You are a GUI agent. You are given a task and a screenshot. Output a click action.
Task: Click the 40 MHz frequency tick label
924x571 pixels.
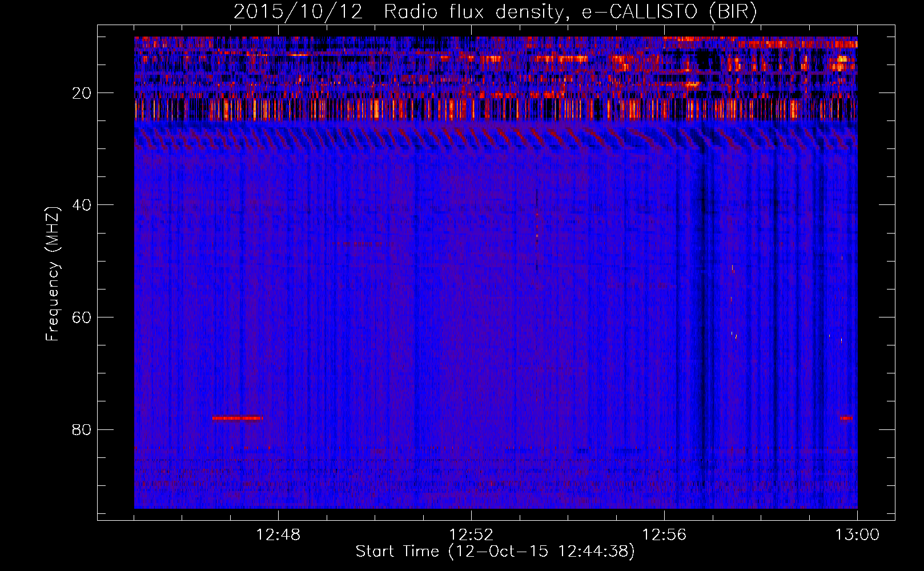pos(82,205)
